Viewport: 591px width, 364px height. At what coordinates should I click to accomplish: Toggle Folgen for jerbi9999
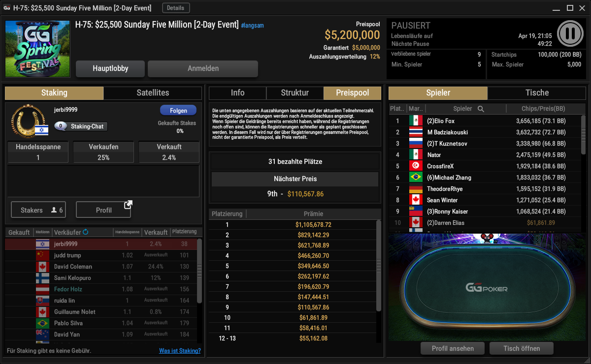[x=178, y=110]
